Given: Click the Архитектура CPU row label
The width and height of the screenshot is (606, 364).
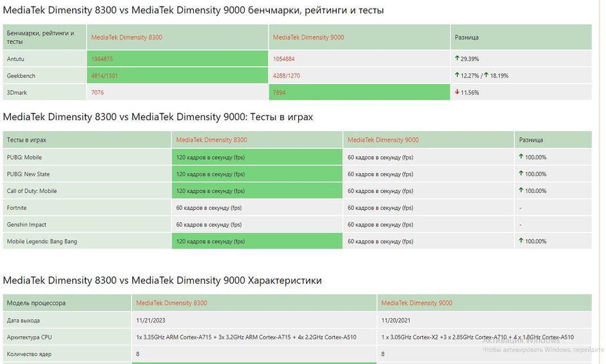Looking at the screenshot, I should [x=29, y=337].
